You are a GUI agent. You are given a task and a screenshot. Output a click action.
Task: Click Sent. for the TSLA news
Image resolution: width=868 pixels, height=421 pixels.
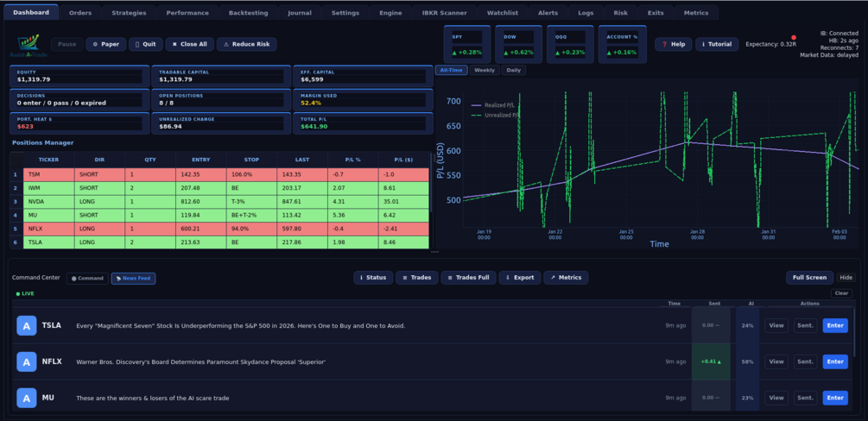coord(806,325)
